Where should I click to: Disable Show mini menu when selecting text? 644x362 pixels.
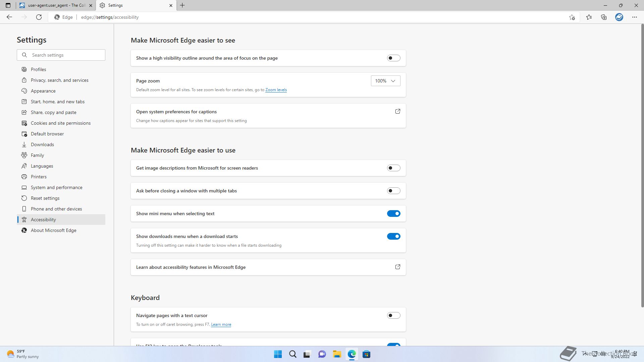[x=393, y=214]
